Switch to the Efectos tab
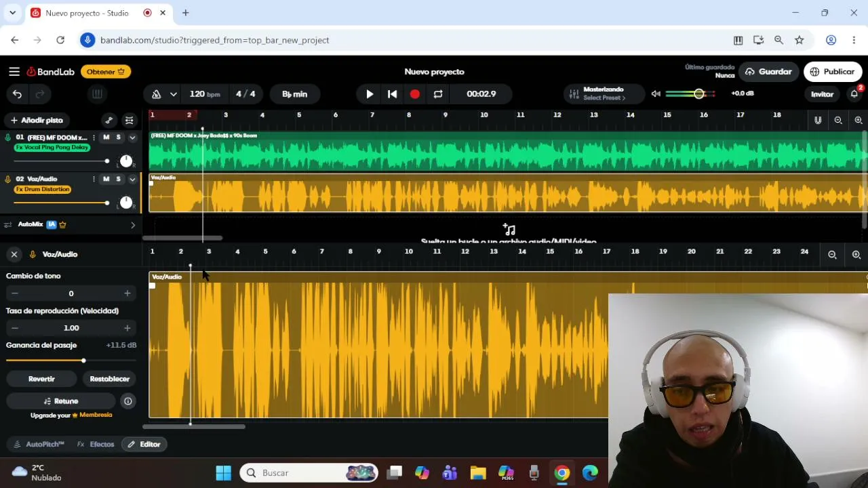This screenshot has height=488, width=868. pyautogui.click(x=96, y=445)
